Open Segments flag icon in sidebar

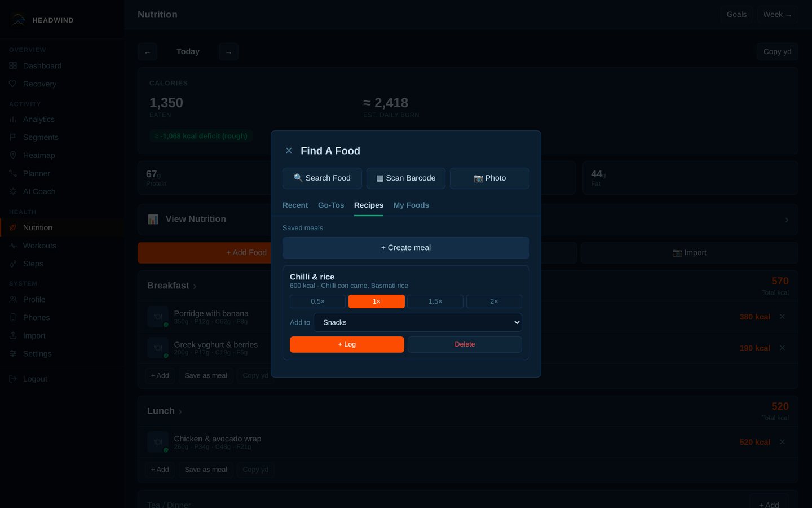(x=13, y=137)
